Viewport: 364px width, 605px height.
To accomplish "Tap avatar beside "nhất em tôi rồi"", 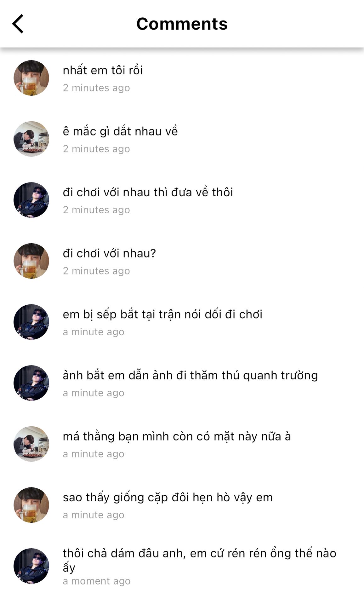I will (x=31, y=78).
